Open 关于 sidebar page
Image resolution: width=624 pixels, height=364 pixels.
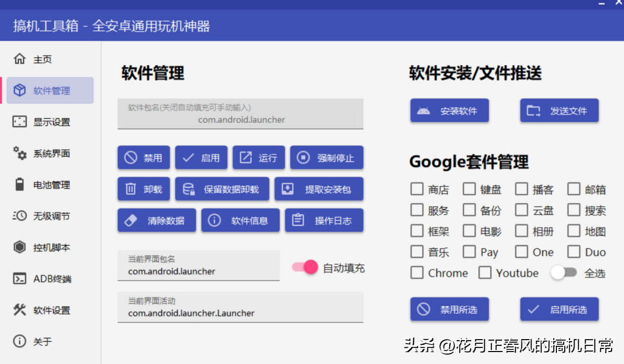[50, 342]
